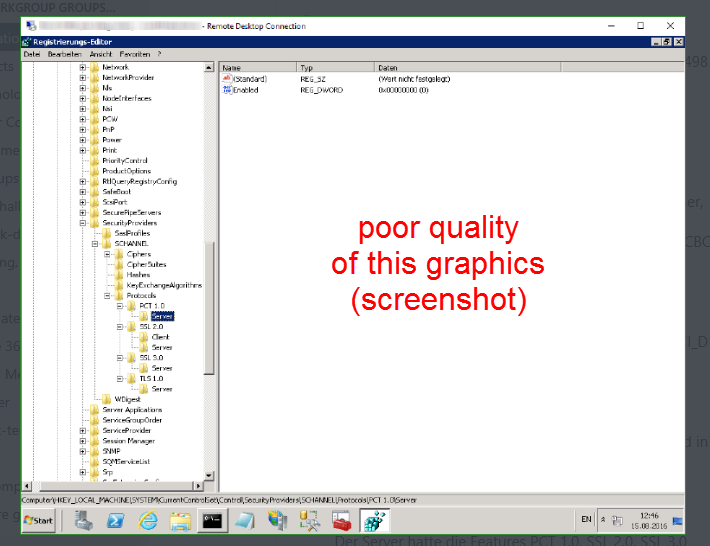
Task: Click the EN language indicator
Action: pyautogui.click(x=587, y=520)
